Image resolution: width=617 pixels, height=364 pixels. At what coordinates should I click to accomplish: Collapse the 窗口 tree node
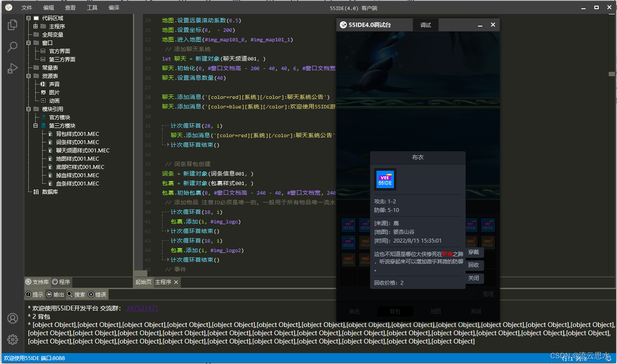29,43
